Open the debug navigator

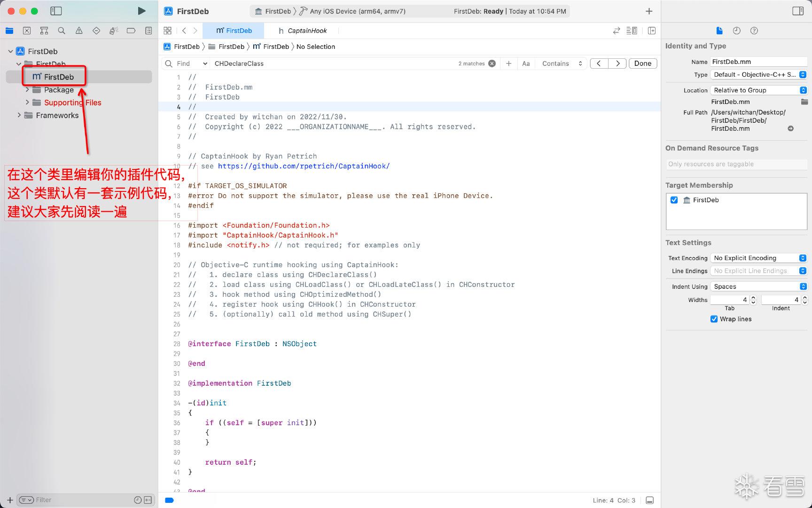[x=113, y=31]
